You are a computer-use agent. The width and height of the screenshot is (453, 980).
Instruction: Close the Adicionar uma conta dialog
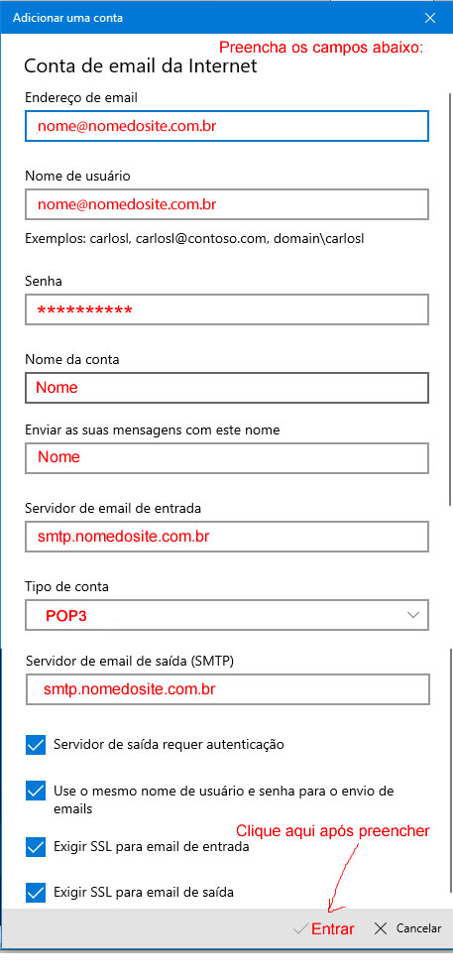pyautogui.click(x=430, y=18)
